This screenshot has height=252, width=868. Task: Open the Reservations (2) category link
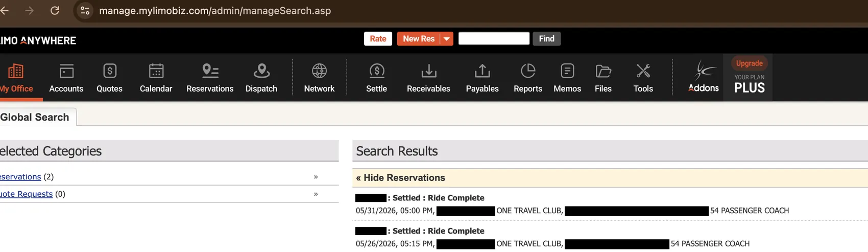(20, 176)
